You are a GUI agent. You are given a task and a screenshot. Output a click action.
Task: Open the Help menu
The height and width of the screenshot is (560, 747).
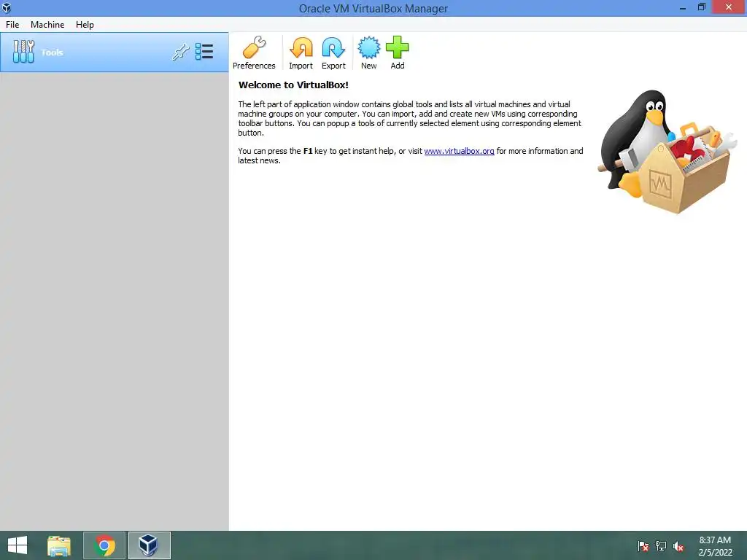point(85,25)
